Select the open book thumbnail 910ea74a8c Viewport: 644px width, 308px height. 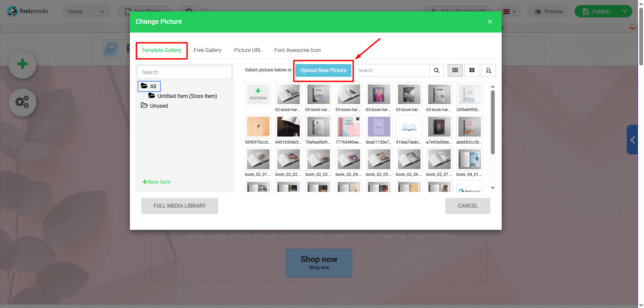pyautogui.click(x=409, y=127)
